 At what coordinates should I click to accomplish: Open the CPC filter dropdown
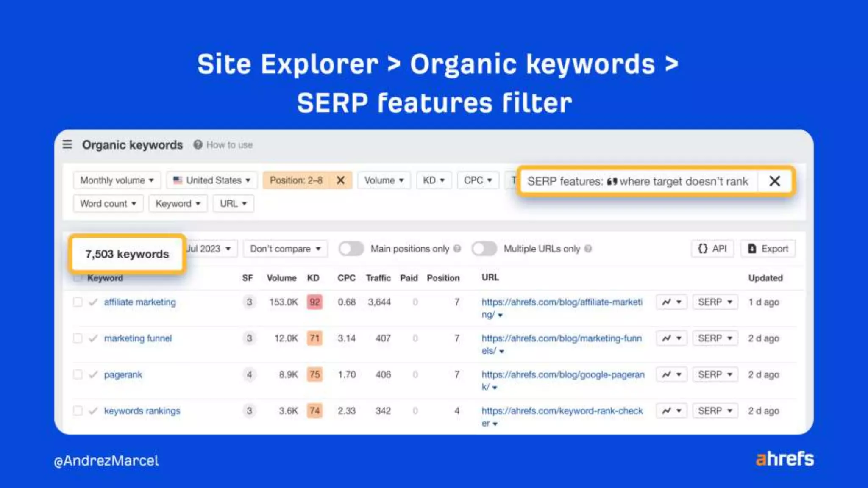click(x=478, y=180)
